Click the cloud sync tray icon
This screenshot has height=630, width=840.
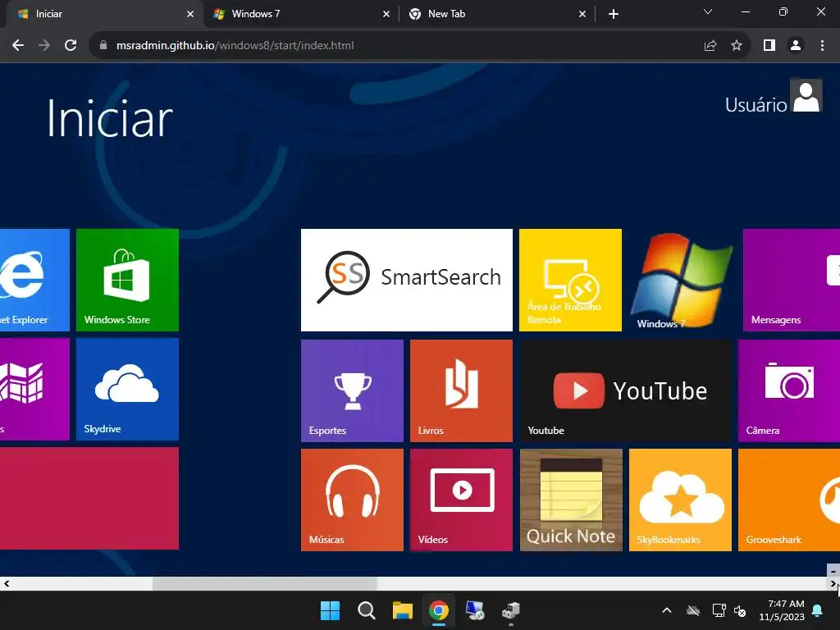(693, 610)
